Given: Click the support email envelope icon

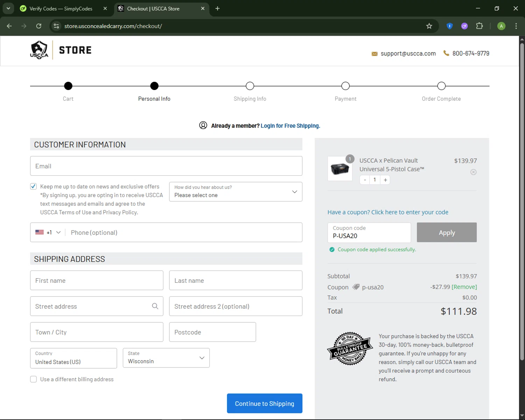Looking at the screenshot, I should [x=374, y=54].
